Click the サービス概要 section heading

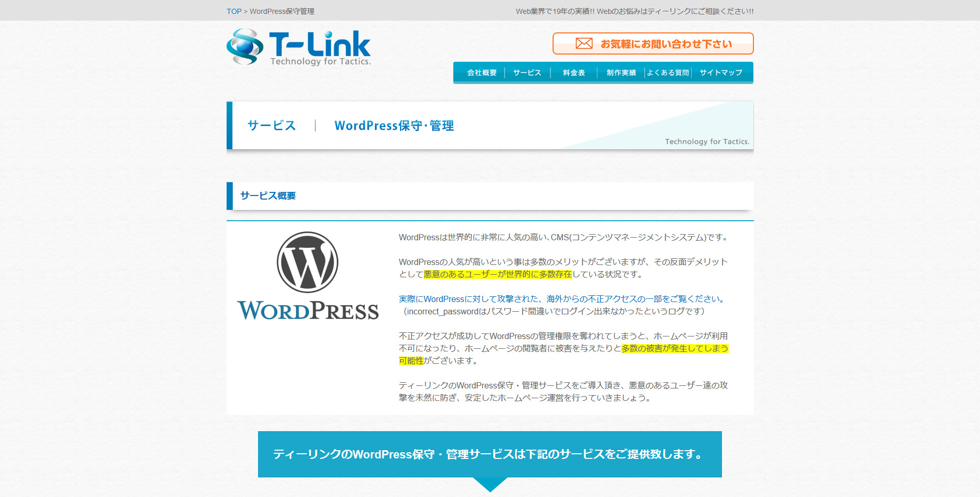coord(268,196)
